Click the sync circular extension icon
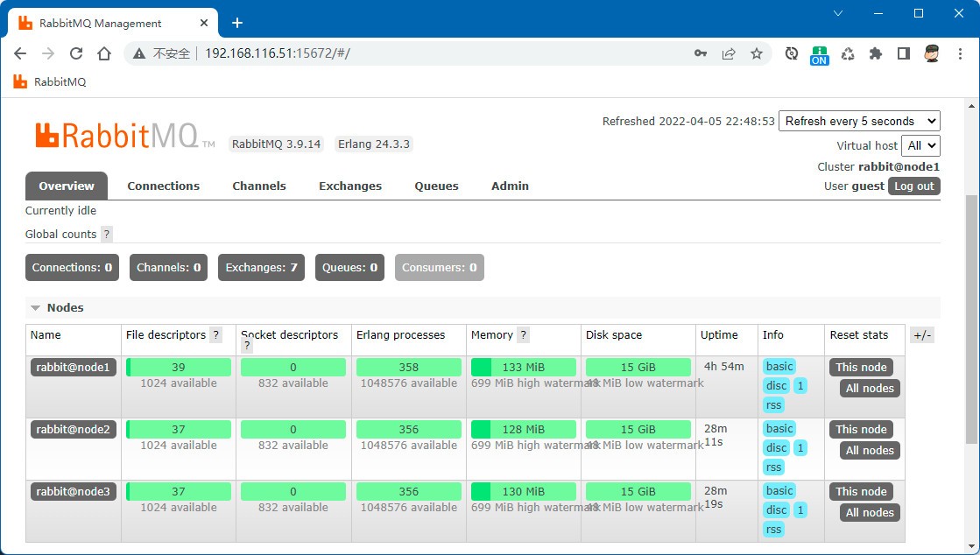 click(792, 53)
